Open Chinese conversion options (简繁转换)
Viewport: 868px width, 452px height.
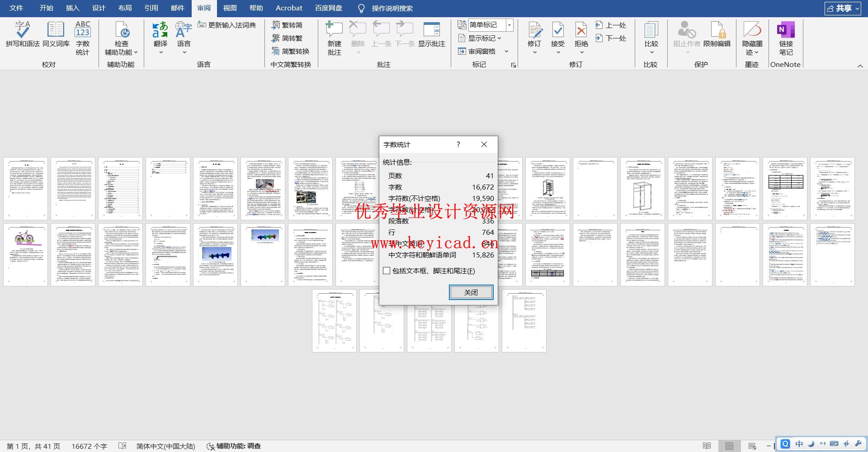[291, 51]
